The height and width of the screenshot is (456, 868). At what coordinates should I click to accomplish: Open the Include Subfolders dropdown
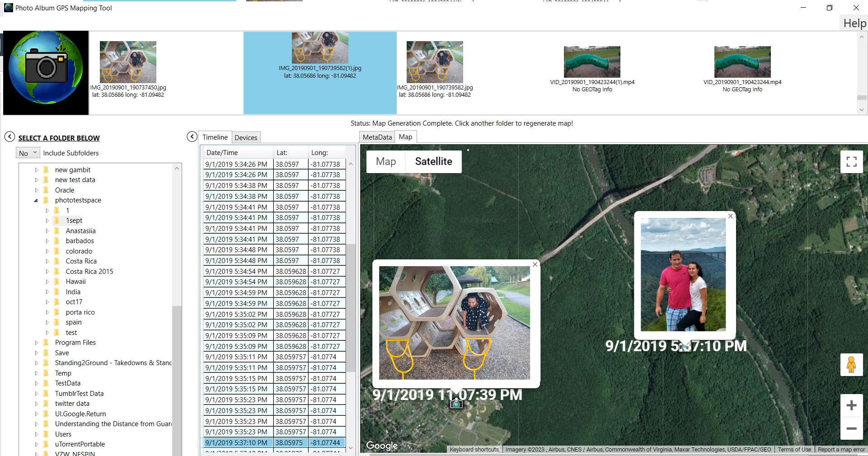[x=28, y=153]
